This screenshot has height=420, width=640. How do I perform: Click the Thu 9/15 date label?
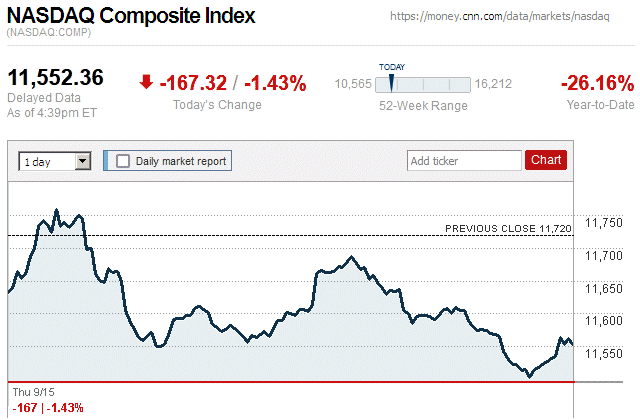[34, 391]
